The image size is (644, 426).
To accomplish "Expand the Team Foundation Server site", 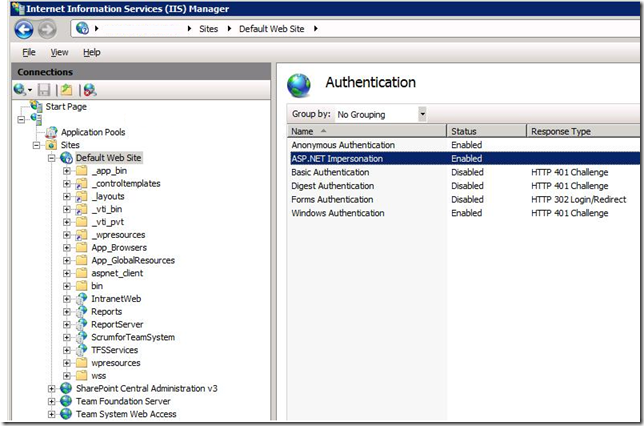I will [x=51, y=401].
